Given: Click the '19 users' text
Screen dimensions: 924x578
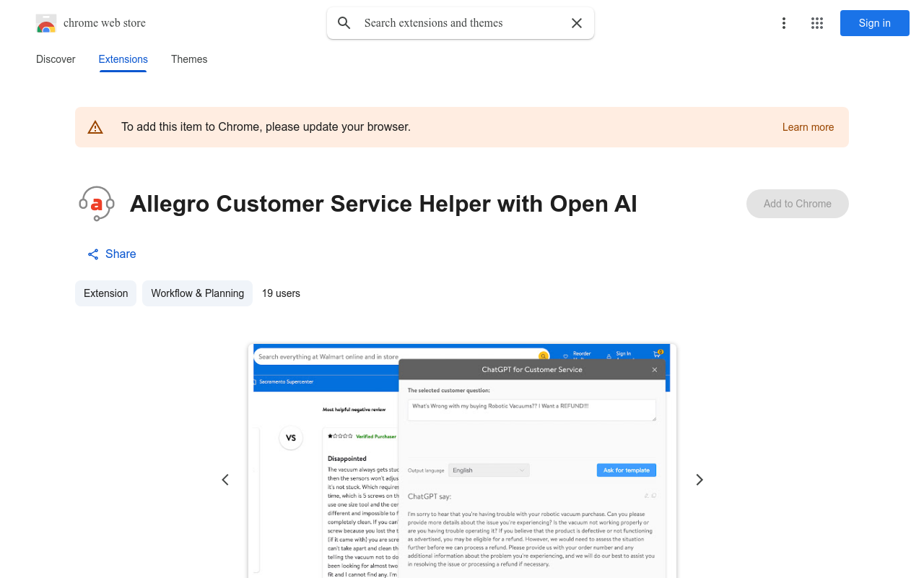Looking at the screenshot, I should tap(281, 293).
